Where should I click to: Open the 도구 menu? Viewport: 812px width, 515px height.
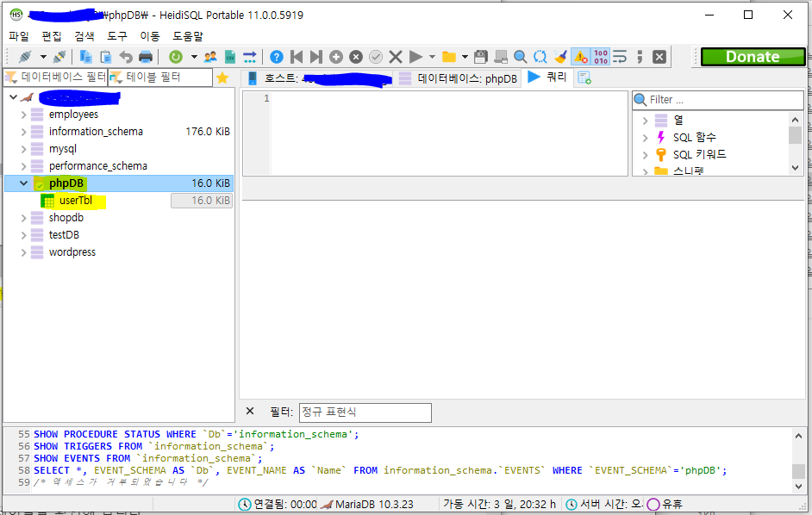[117, 36]
